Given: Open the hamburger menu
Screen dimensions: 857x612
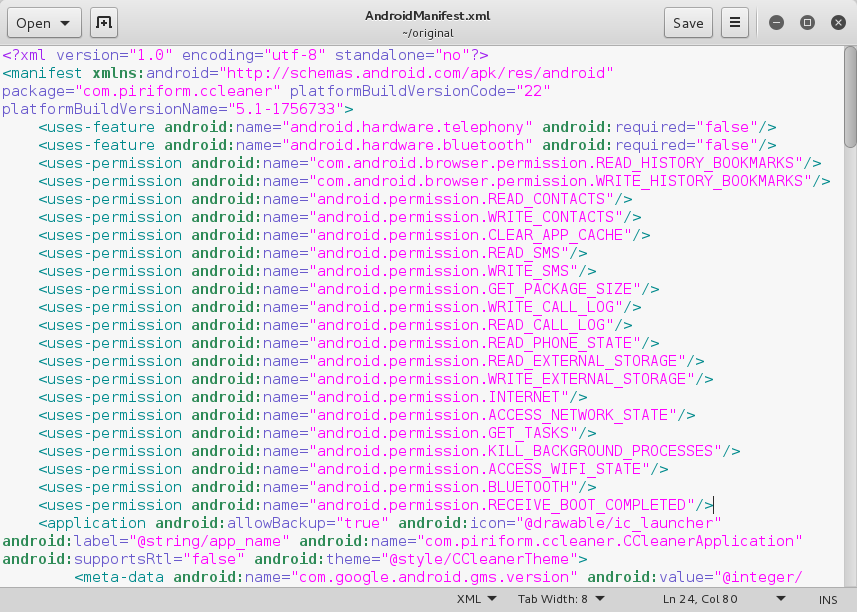Looking at the screenshot, I should (x=735, y=23).
